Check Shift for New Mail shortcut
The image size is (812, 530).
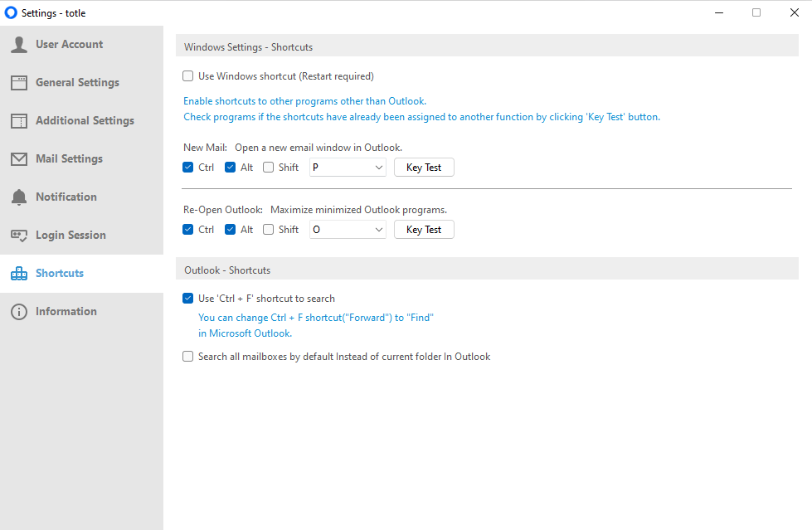point(268,168)
